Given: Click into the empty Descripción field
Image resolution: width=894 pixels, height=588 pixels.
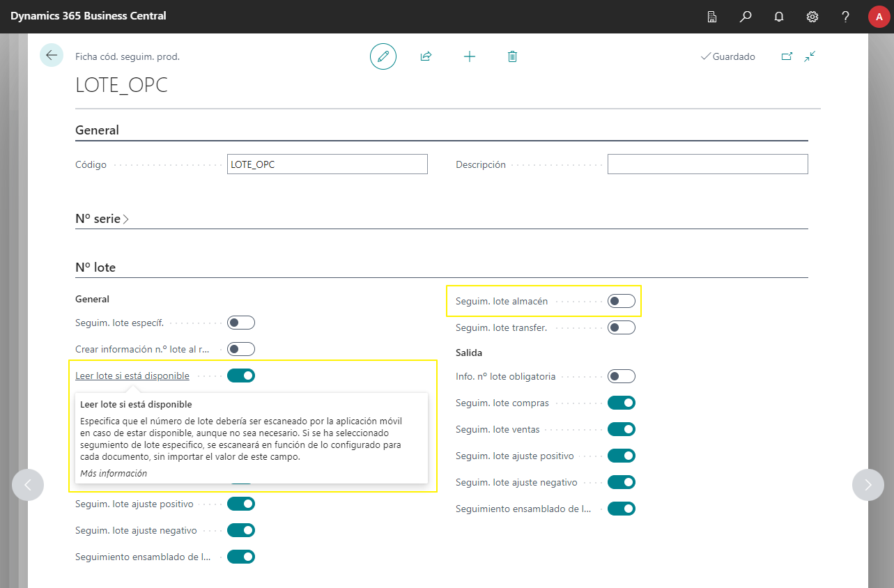Looking at the screenshot, I should 707,164.
